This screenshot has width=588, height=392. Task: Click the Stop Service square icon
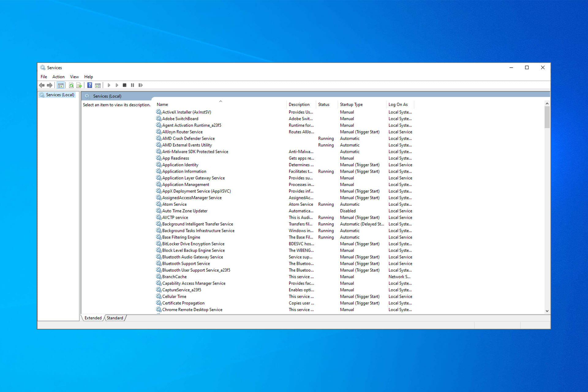[x=124, y=85]
